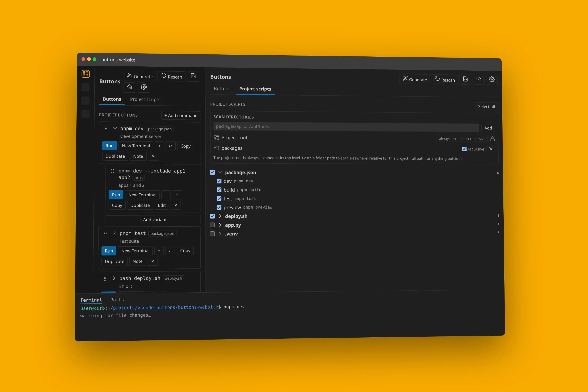The image size is (588, 392).
Task: Uncheck the package.json group checkbox
Action: tap(213, 172)
